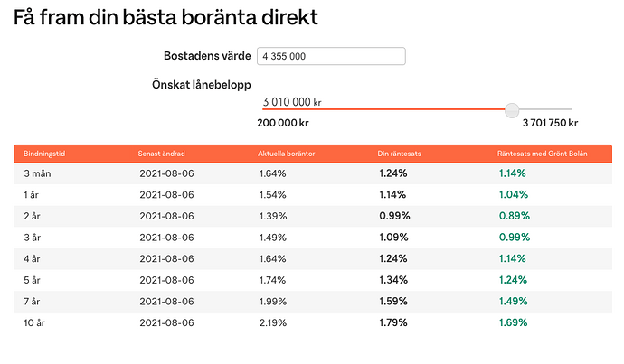The width and height of the screenshot is (624, 364).
Task: Click the Din räntesats column header
Action: pyautogui.click(x=399, y=154)
